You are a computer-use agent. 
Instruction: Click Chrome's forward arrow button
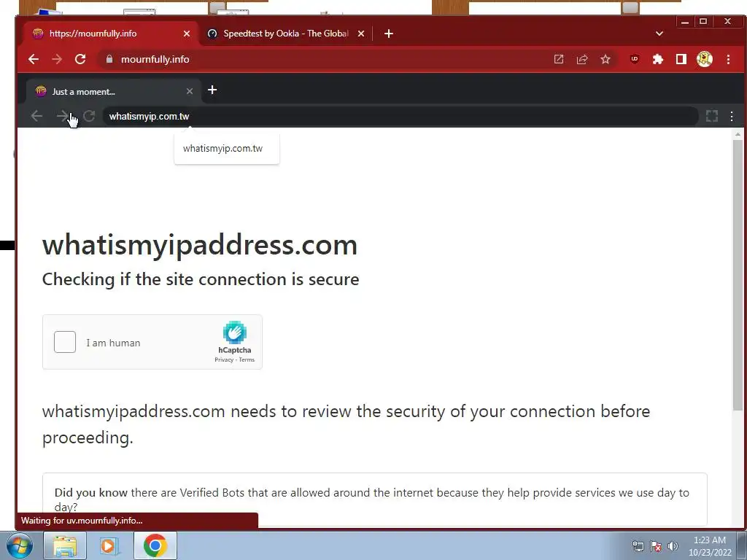(57, 59)
